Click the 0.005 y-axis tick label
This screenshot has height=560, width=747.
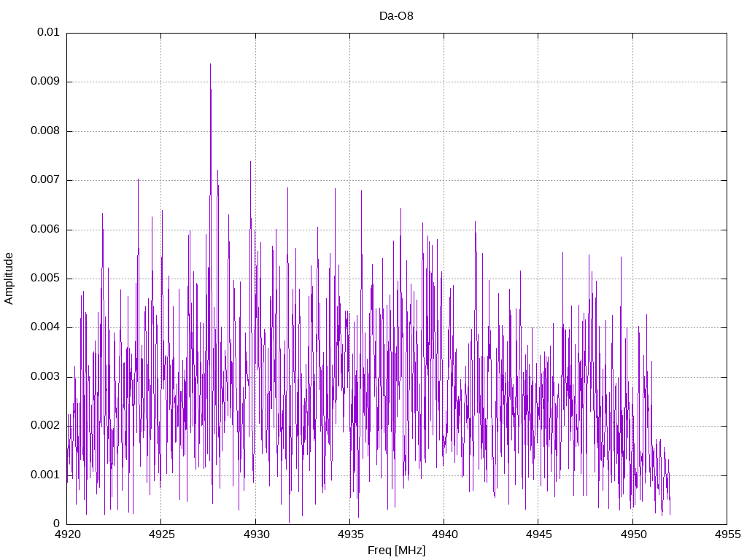pos(45,278)
